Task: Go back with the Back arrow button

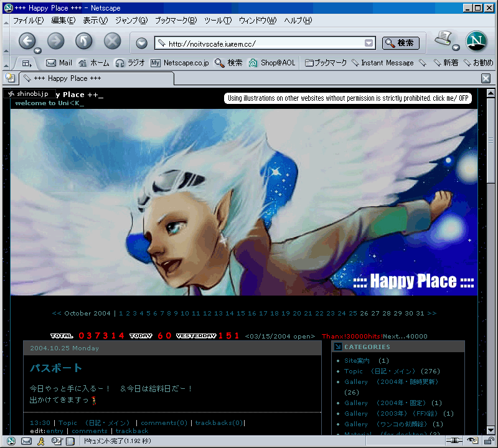Action: [27, 40]
